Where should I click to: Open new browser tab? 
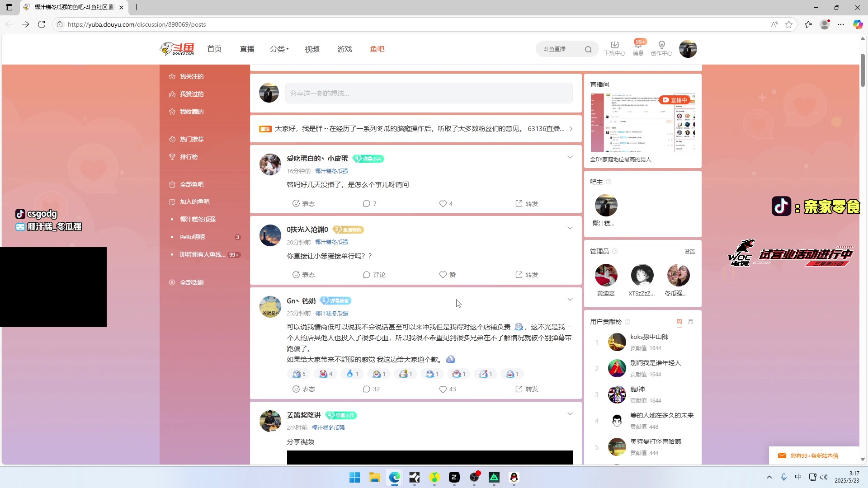click(136, 7)
